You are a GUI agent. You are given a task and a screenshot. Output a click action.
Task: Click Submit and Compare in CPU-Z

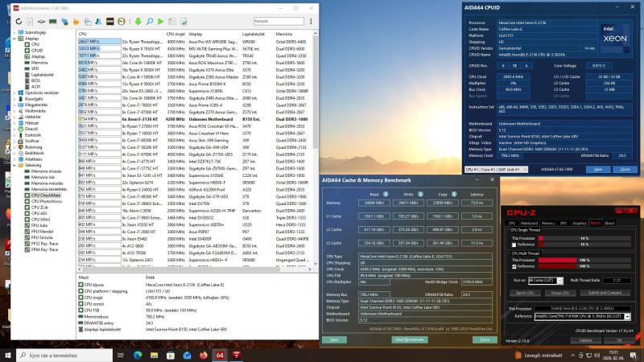605,293
